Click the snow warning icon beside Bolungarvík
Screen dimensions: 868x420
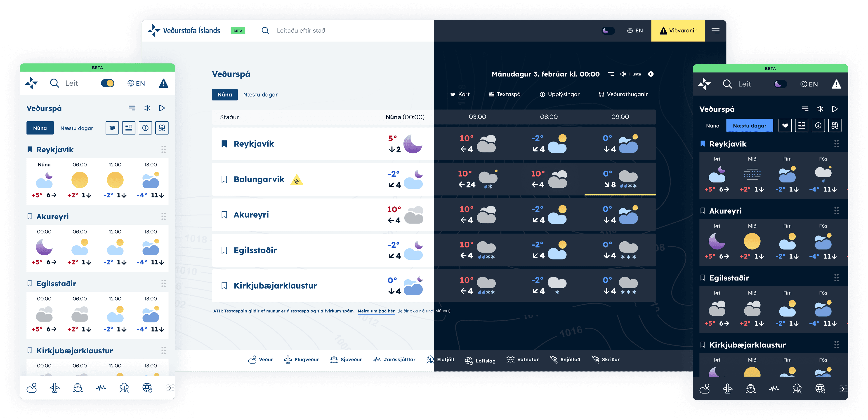pos(297,180)
